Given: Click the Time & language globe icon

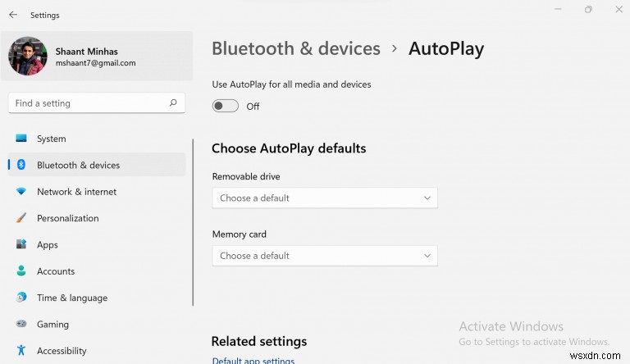Looking at the screenshot, I should [x=21, y=298].
